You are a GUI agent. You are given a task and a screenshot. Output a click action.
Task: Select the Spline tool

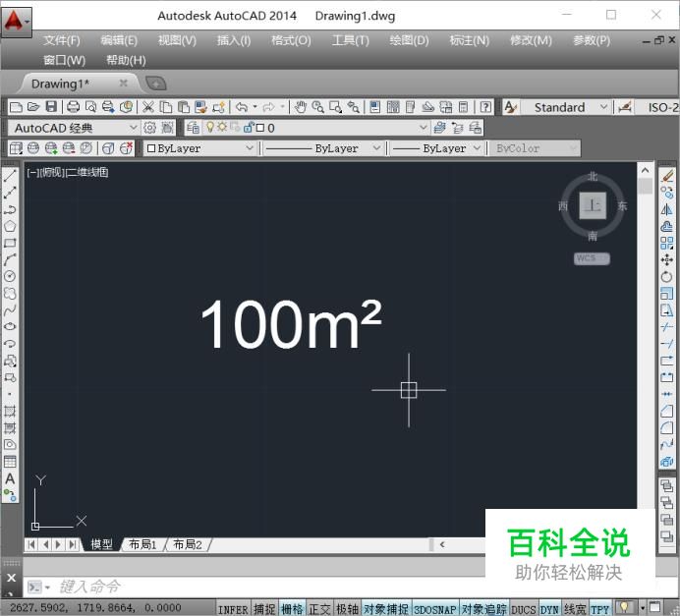pos(10,309)
